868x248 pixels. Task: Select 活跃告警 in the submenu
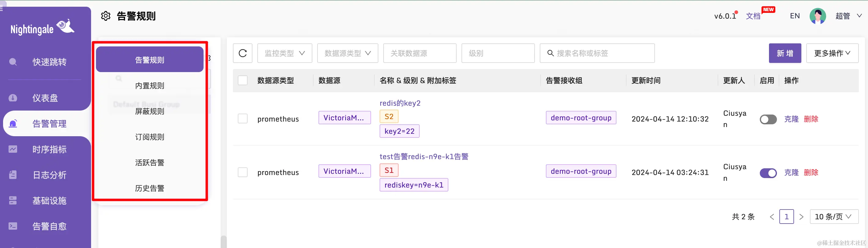click(x=150, y=162)
